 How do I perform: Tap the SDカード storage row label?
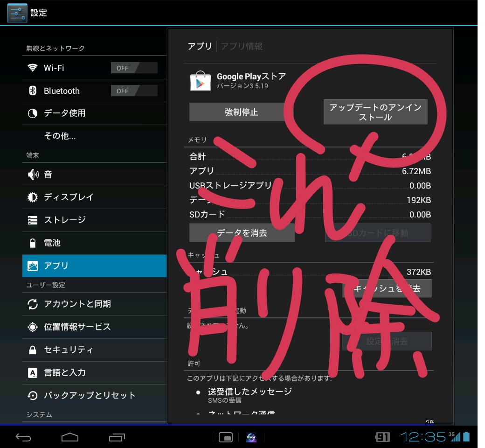207,215
